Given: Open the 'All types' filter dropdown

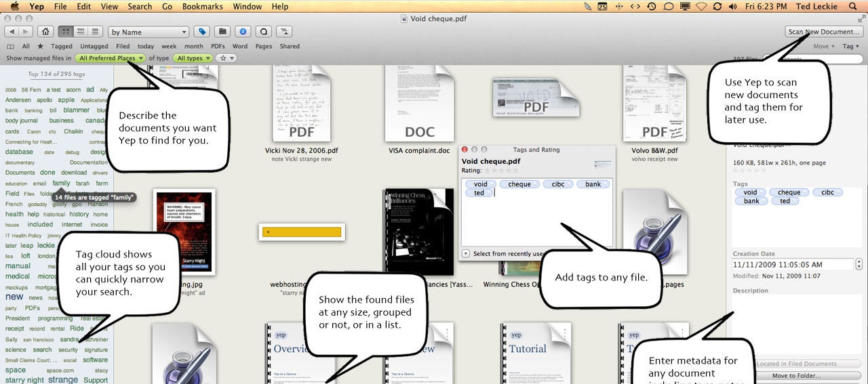Looking at the screenshot, I should 193,58.
